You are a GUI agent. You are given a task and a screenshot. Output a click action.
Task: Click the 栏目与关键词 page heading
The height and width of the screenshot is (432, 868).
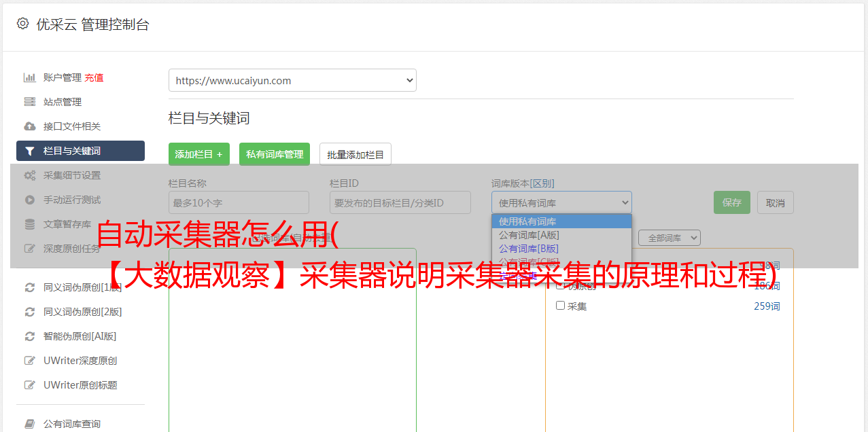coord(209,118)
